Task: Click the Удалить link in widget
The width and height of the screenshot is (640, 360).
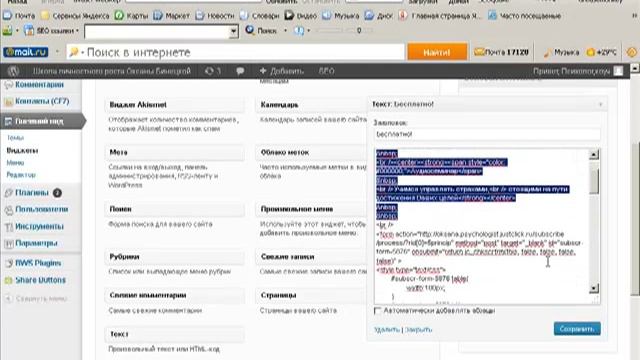Action: 387,329
